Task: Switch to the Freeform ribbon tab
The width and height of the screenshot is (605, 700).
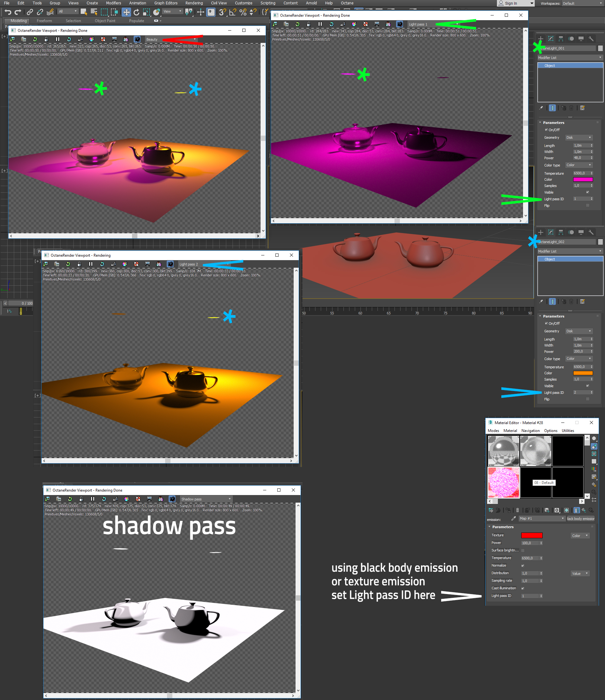Action: [x=44, y=20]
